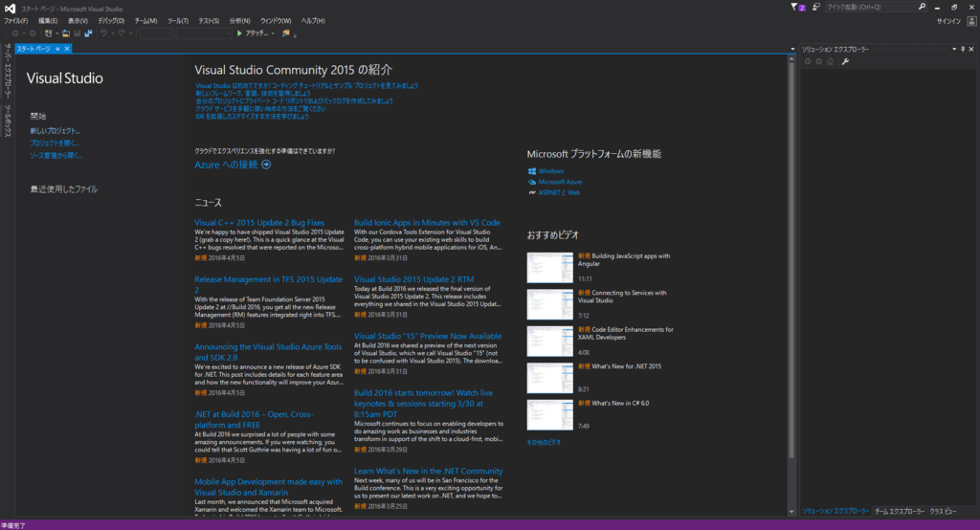Switch to クラス ビュー tab
980x530 pixels.
tap(943, 511)
